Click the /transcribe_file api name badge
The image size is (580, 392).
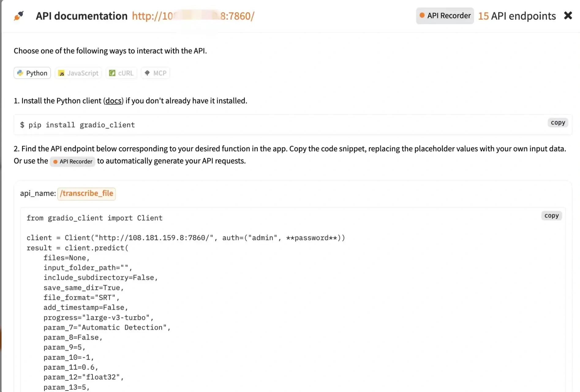pyautogui.click(x=86, y=194)
